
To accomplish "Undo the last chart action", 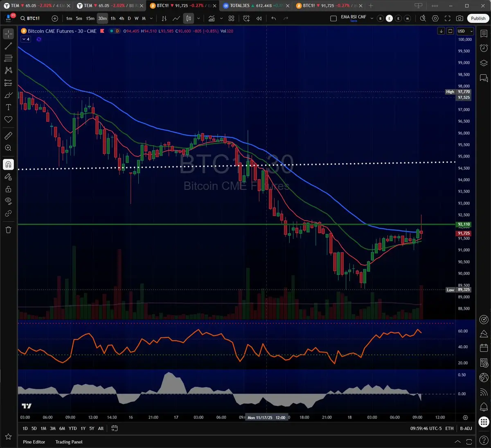I will [273, 18].
